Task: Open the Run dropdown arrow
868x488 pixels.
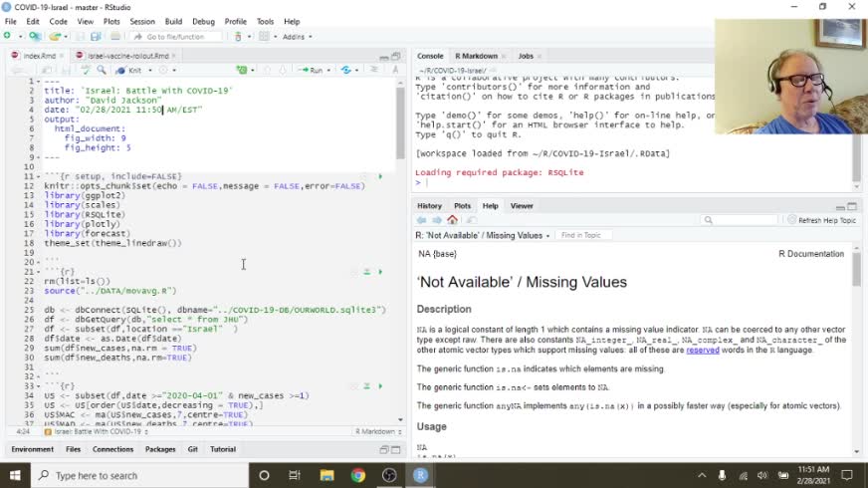Action: point(328,71)
